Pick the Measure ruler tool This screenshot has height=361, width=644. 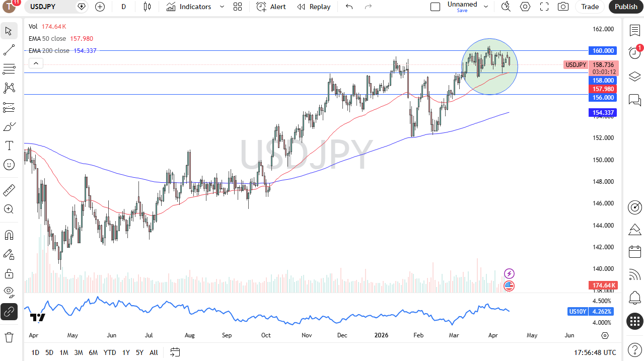pyautogui.click(x=9, y=190)
